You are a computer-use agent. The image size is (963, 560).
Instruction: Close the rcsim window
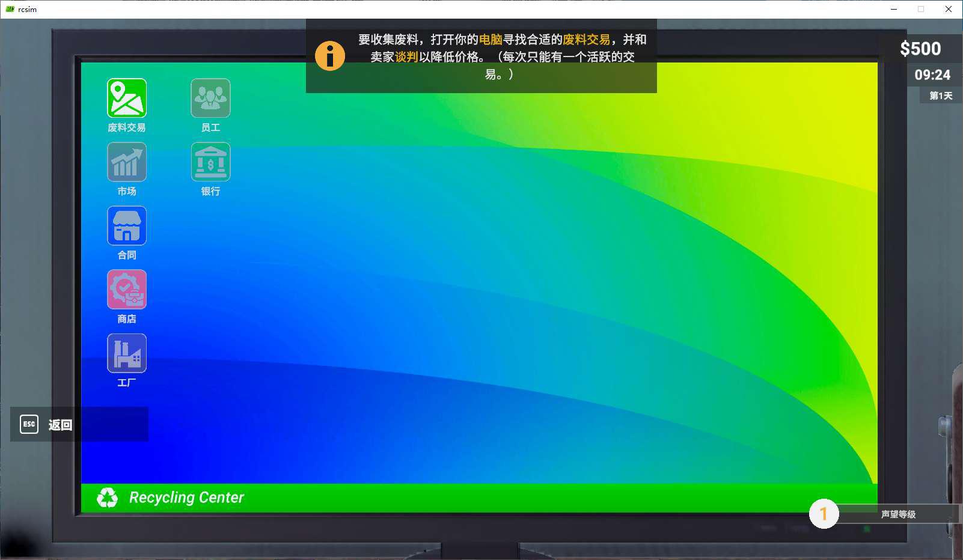pyautogui.click(x=949, y=9)
